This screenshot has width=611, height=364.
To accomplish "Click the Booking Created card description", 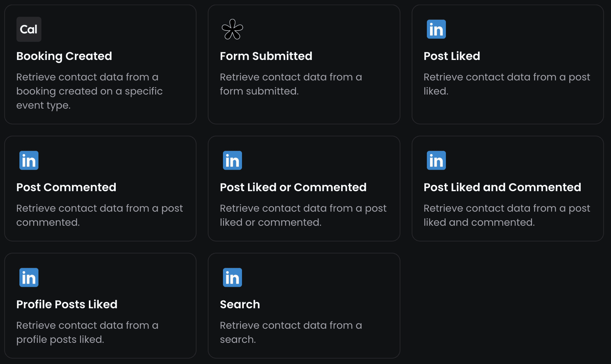I will tap(90, 91).
